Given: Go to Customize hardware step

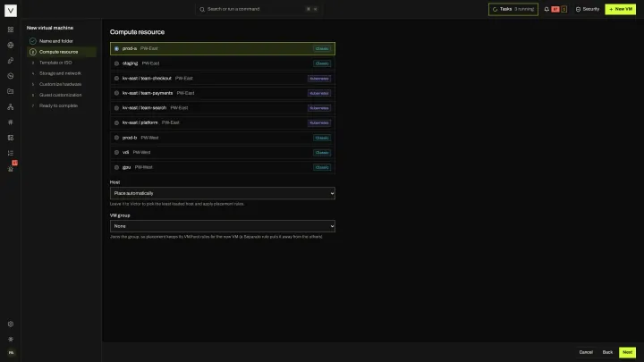Looking at the screenshot, I should [62, 84].
